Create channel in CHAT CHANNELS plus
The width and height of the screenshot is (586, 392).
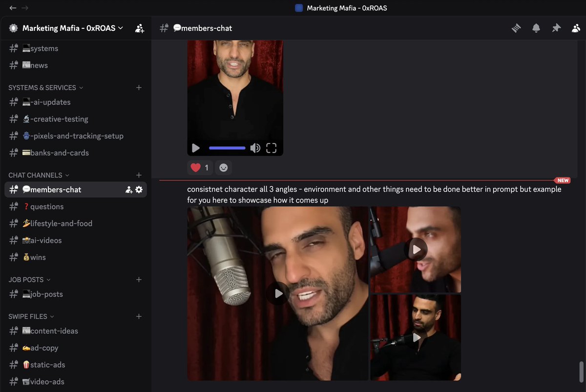tap(139, 175)
